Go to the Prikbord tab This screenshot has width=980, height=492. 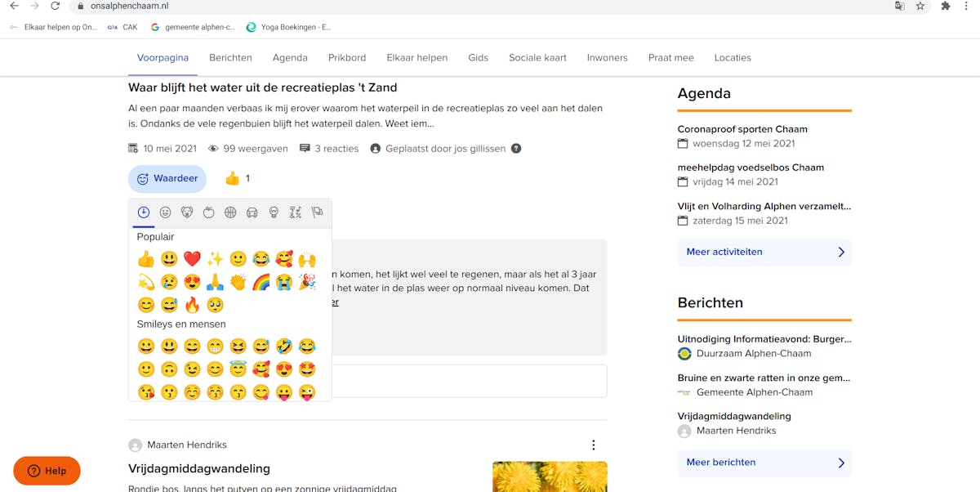tap(347, 58)
